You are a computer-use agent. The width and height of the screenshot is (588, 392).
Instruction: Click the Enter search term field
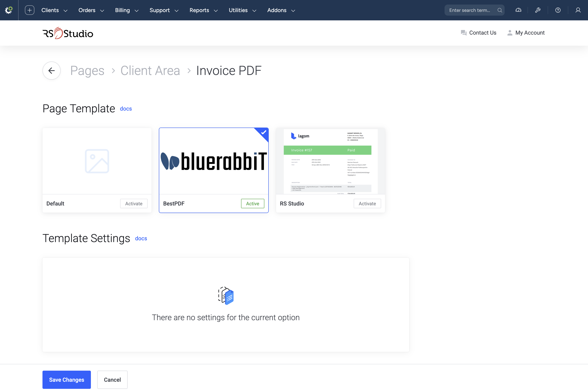(x=469, y=10)
